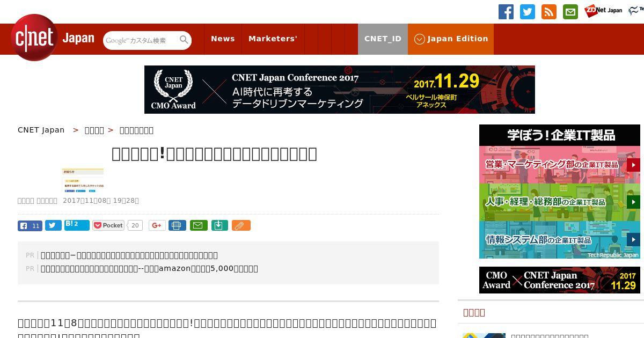This screenshot has height=338, width=644.
Task: Share article on Google+
Action: point(157,225)
